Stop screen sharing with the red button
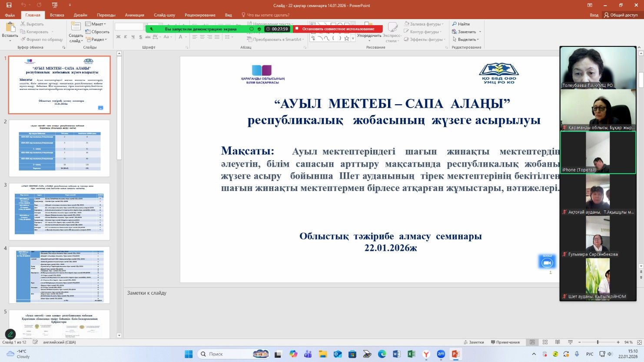The width and height of the screenshot is (644, 362). tap(338, 29)
